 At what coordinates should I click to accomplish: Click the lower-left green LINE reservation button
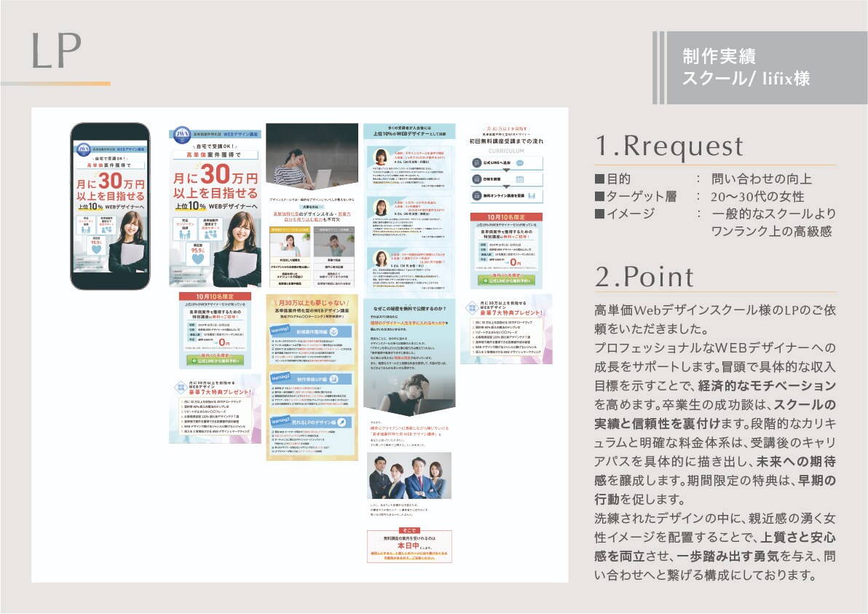(215, 361)
